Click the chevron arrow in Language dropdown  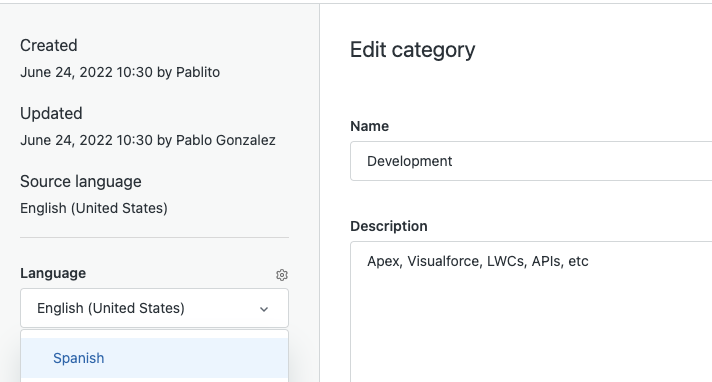tap(264, 309)
